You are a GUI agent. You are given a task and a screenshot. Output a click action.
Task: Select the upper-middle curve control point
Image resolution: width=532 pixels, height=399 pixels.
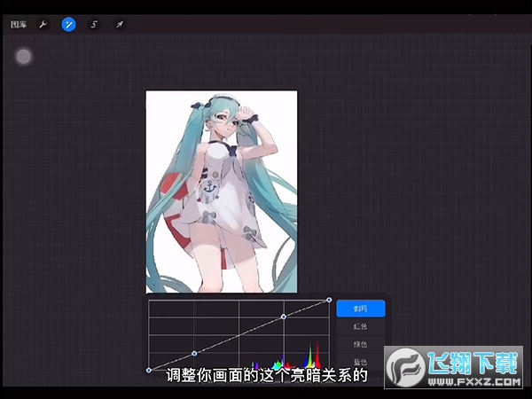click(284, 317)
